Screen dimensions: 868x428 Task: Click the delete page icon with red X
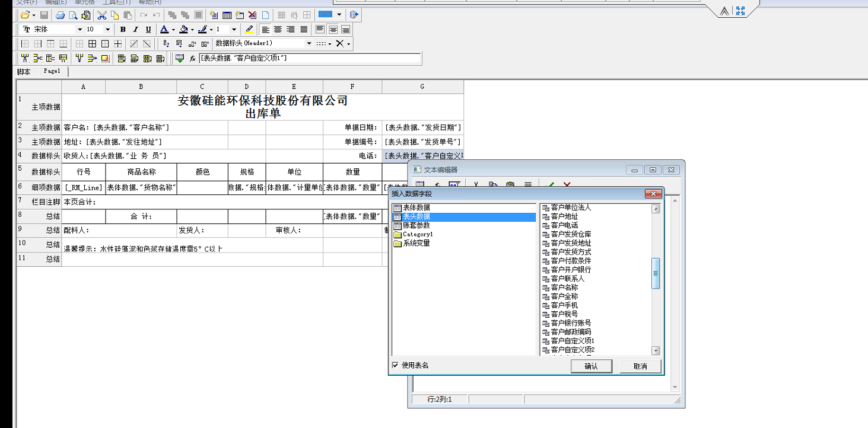pyautogui.click(x=252, y=15)
